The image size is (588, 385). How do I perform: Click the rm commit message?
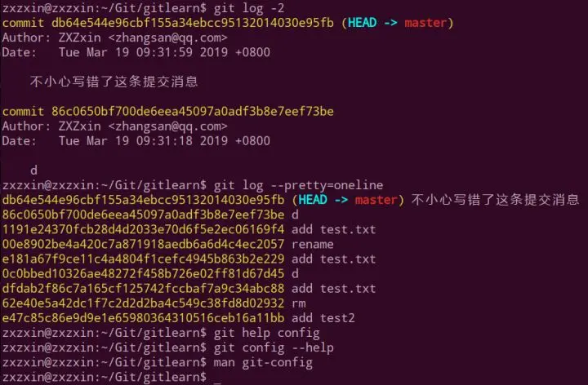coord(299,303)
